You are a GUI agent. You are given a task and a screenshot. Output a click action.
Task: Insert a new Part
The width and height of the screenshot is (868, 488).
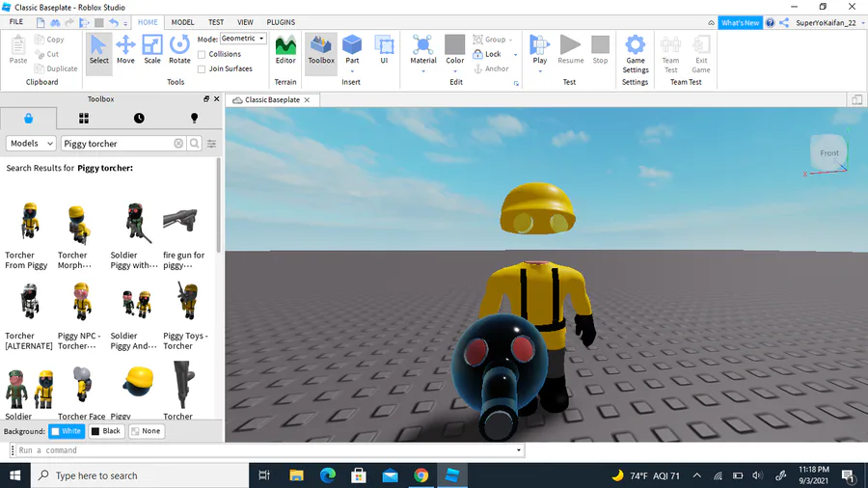pos(352,49)
